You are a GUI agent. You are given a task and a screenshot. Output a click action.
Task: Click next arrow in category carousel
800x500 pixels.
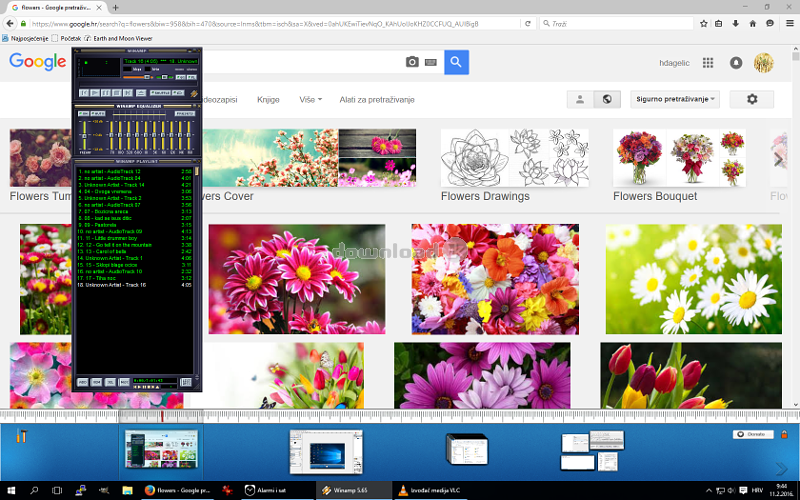779,159
